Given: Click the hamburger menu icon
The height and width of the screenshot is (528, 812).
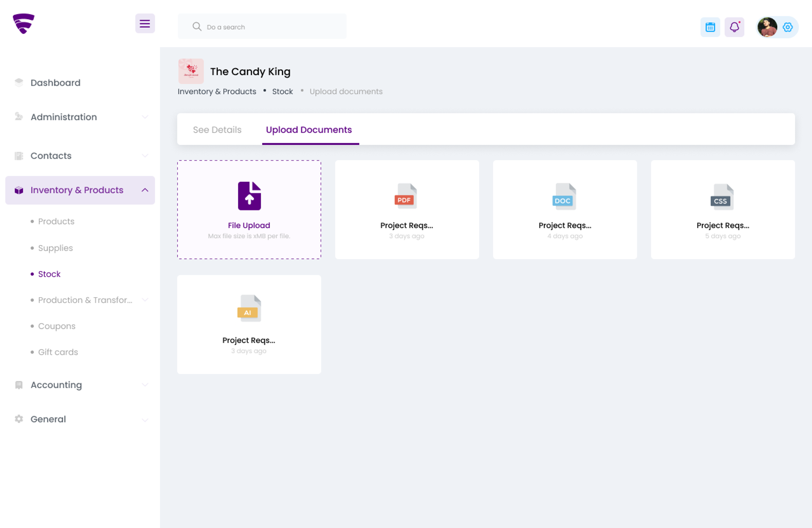Looking at the screenshot, I should (x=145, y=23).
